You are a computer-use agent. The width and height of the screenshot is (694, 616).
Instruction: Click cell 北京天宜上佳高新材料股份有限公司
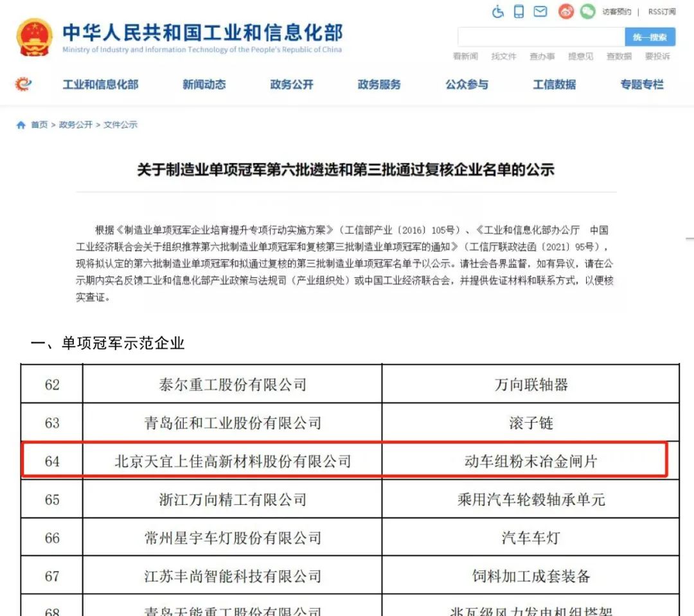(233, 461)
